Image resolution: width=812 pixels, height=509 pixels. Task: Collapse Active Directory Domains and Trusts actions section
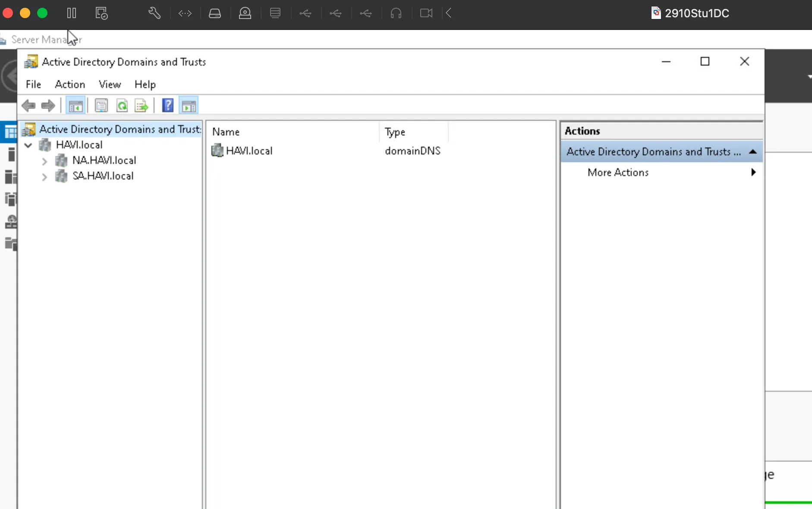(753, 152)
